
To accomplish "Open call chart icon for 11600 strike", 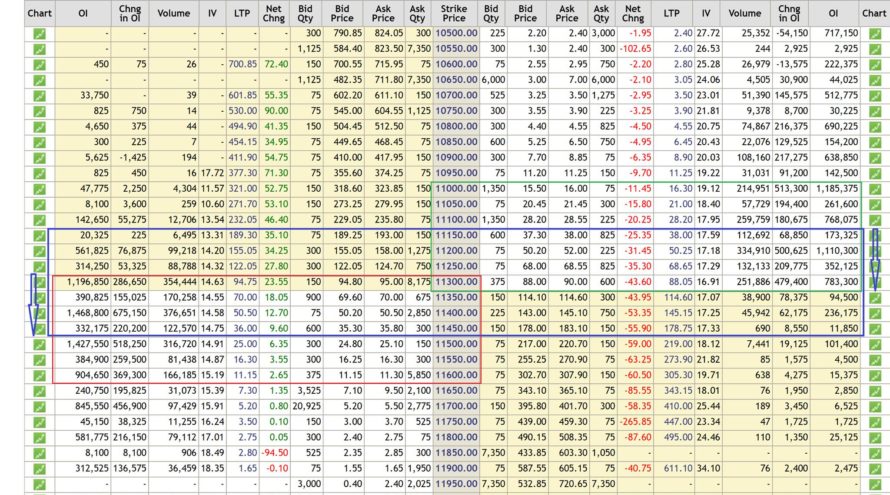I will [x=39, y=376].
